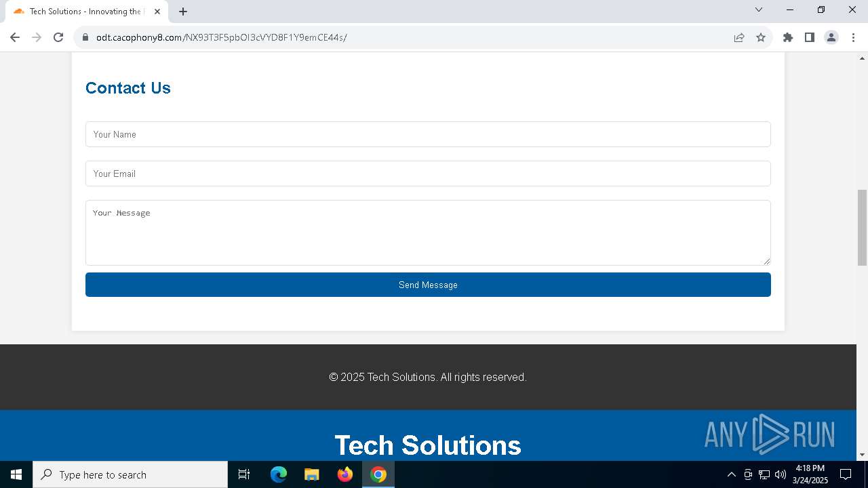Viewport: 868px width, 488px height.
Task: Open tab search chevron
Action: 759,9
